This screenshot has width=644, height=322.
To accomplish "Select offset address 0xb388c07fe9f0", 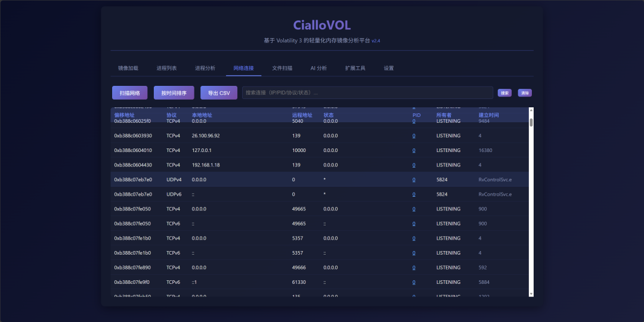I will coord(132,282).
